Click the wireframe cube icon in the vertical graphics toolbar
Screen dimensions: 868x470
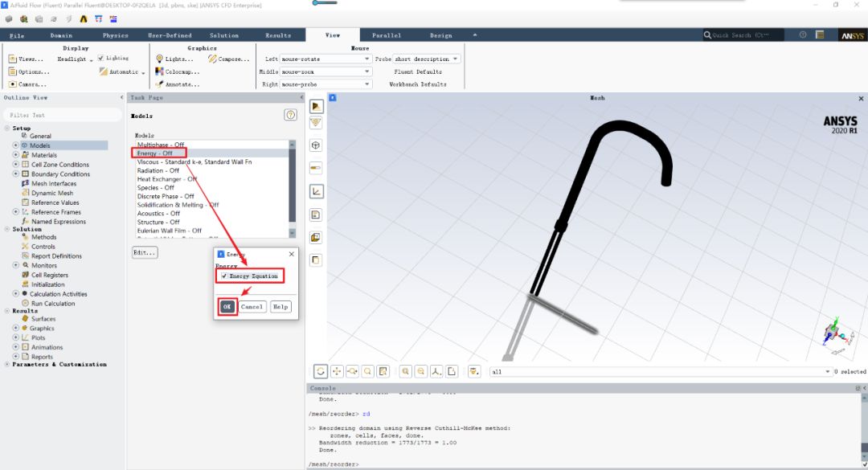pos(316,145)
